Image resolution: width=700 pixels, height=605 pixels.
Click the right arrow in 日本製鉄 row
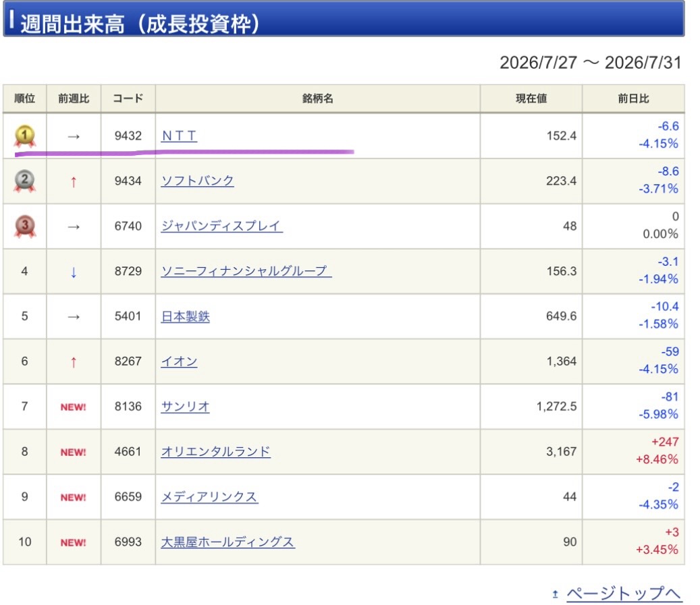pos(74,317)
